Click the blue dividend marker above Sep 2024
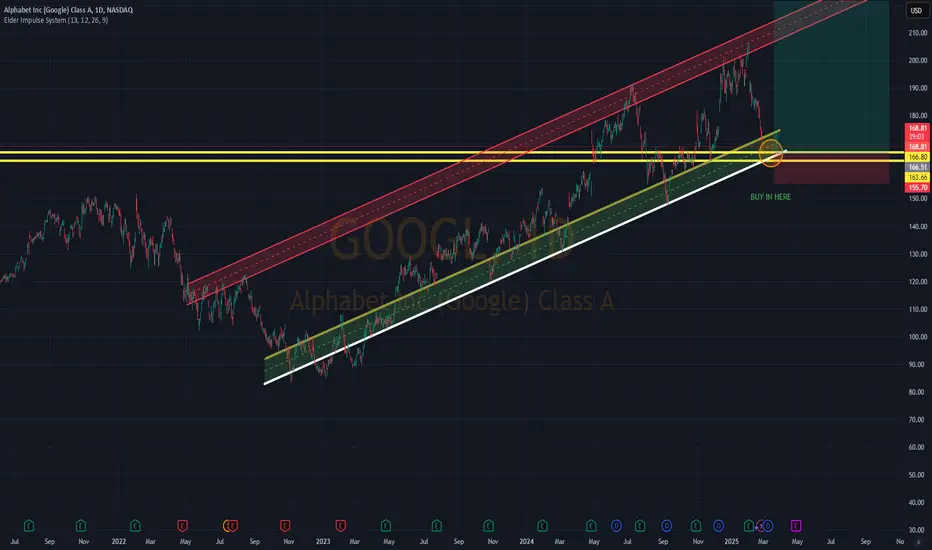The width and height of the screenshot is (932, 550). [666, 526]
